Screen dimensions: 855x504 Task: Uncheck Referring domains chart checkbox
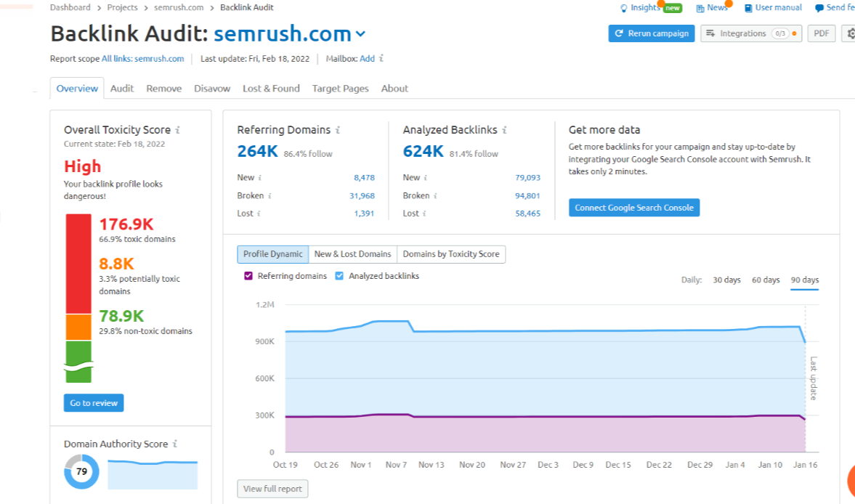248,276
